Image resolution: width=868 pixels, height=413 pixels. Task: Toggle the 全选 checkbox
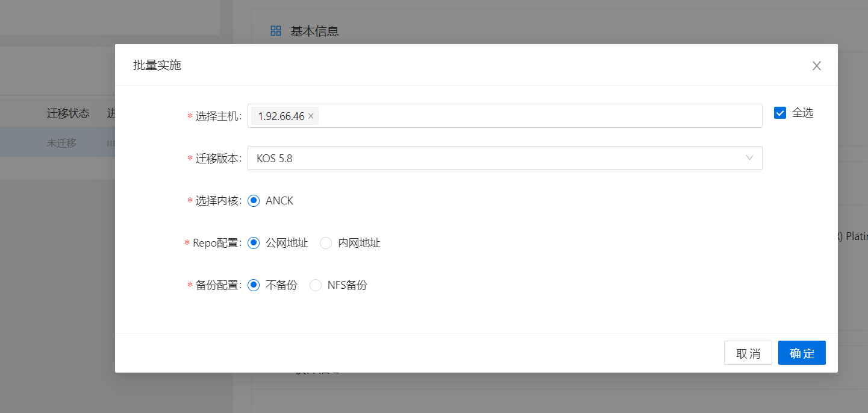tap(780, 113)
